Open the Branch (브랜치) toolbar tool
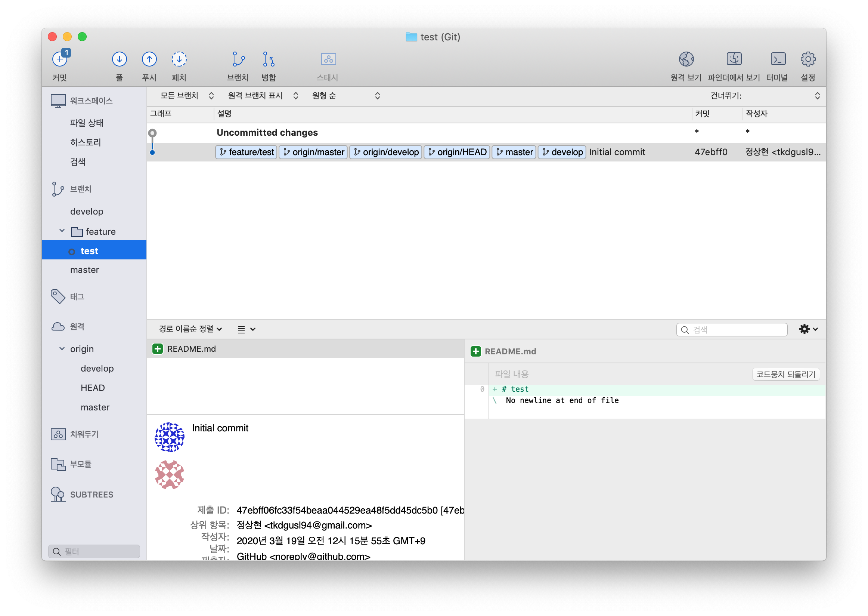 tap(238, 59)
